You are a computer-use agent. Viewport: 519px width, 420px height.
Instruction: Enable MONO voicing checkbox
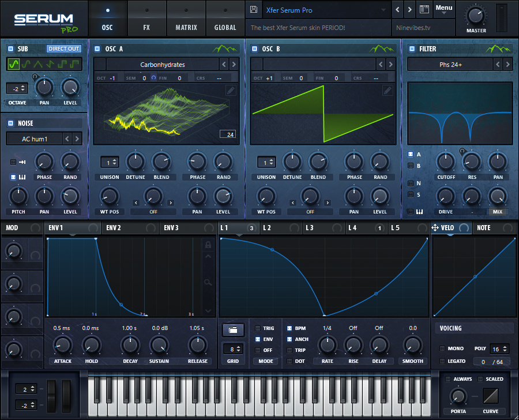click(x=442, y=348)
